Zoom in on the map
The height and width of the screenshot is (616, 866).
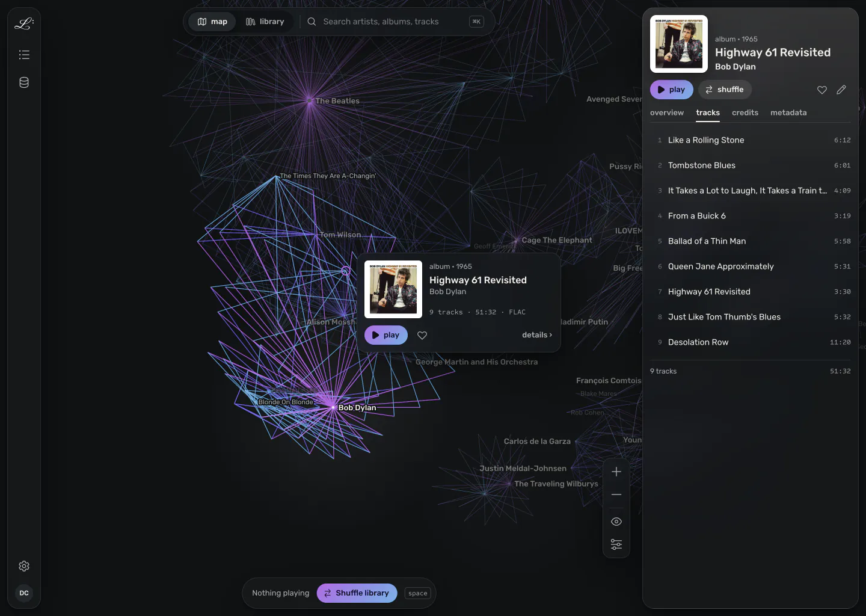click(616, 472)
